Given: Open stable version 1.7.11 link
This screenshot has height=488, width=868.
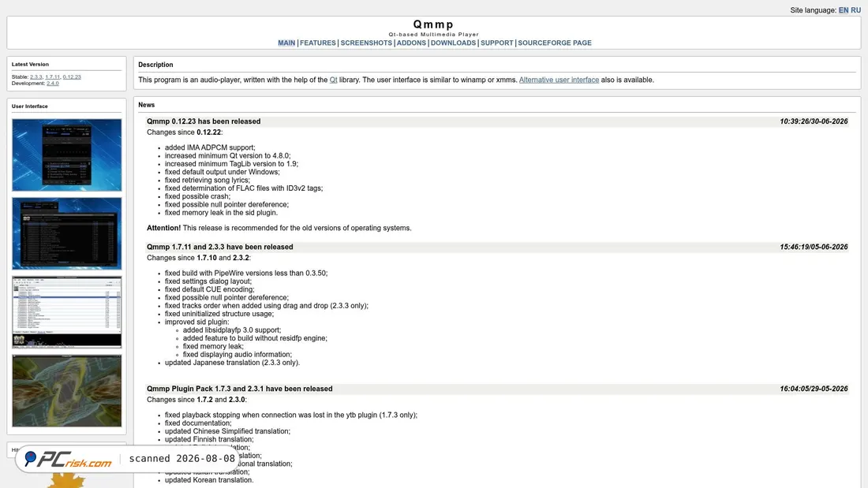Looking at the screenshot, I should pos(53,77).
